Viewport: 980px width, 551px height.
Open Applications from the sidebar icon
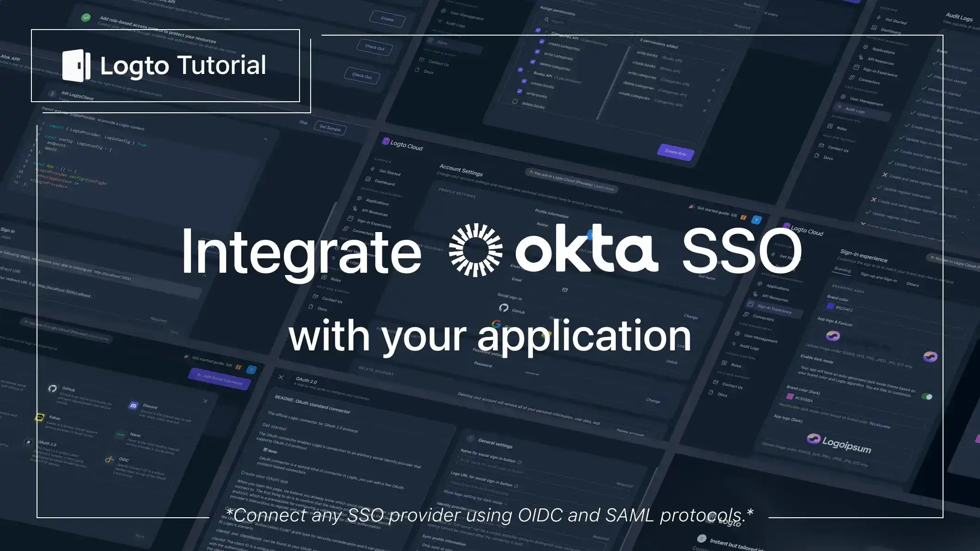[759, 283]
